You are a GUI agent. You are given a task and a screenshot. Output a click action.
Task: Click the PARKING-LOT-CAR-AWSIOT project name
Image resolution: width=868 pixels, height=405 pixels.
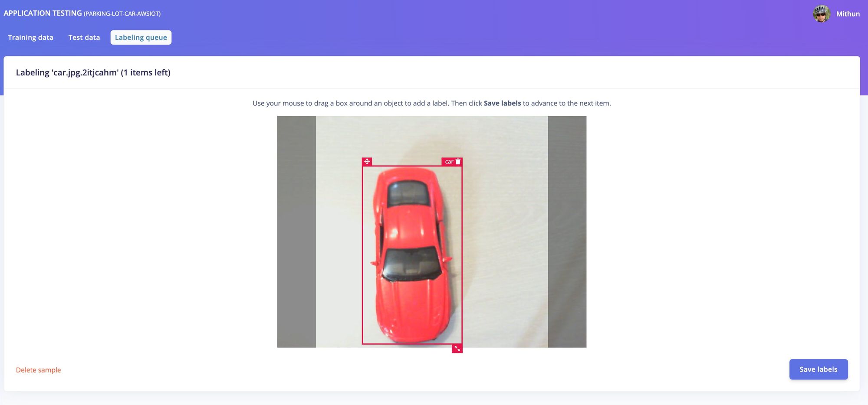(122, 13)
